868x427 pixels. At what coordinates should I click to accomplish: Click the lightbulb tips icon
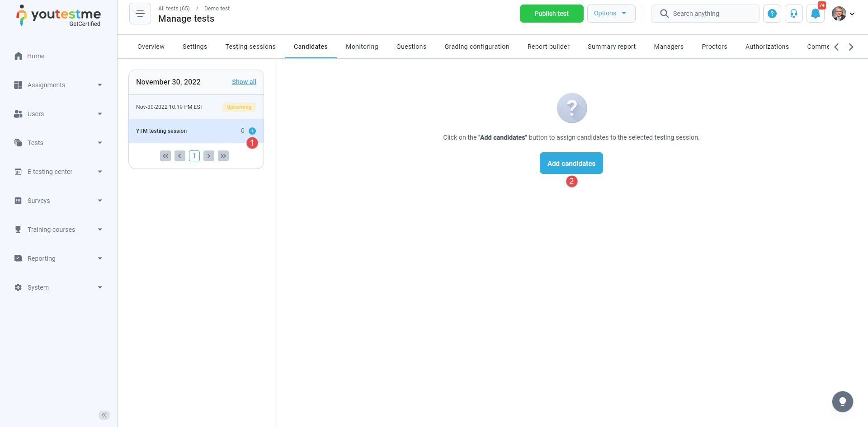tap(842, 401)
